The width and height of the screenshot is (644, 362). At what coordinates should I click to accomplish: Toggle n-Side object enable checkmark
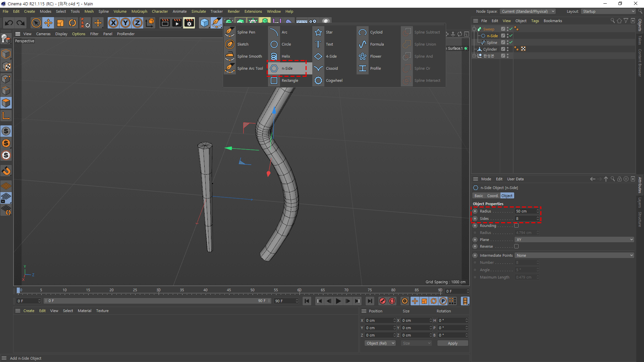tap(511, 36)
